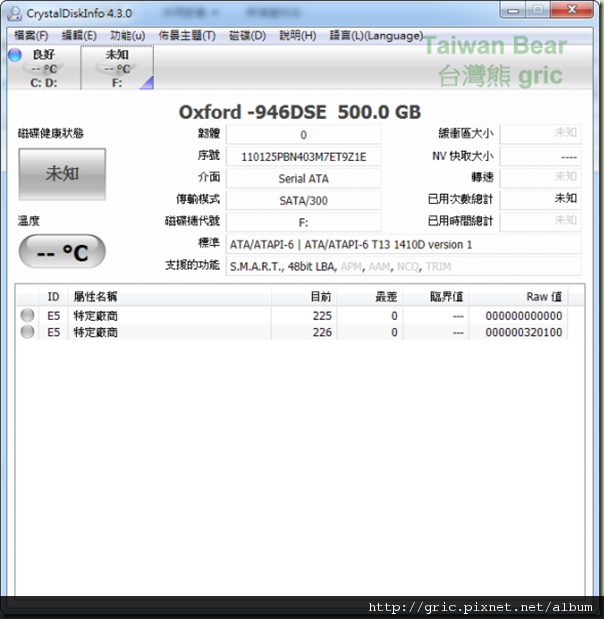
Task: Click the 最差 column header
Action: (x=370, y=296)
